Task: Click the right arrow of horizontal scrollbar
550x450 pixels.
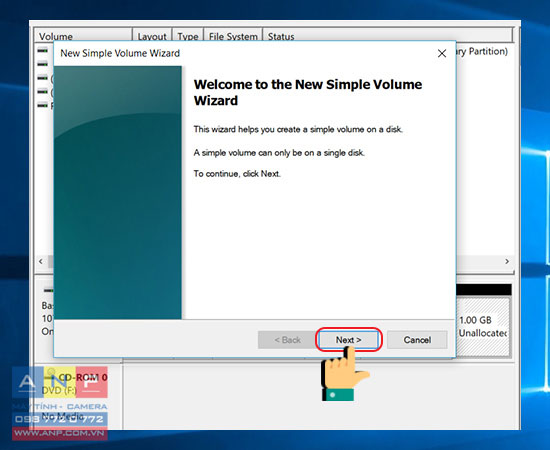Action: click(x=507, y=261)
